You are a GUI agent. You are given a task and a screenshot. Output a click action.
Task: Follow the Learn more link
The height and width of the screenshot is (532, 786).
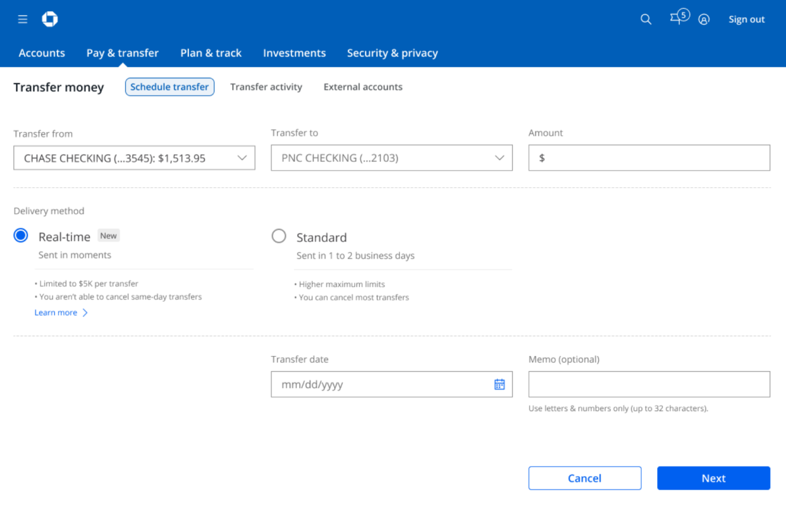tap(56, 313)
